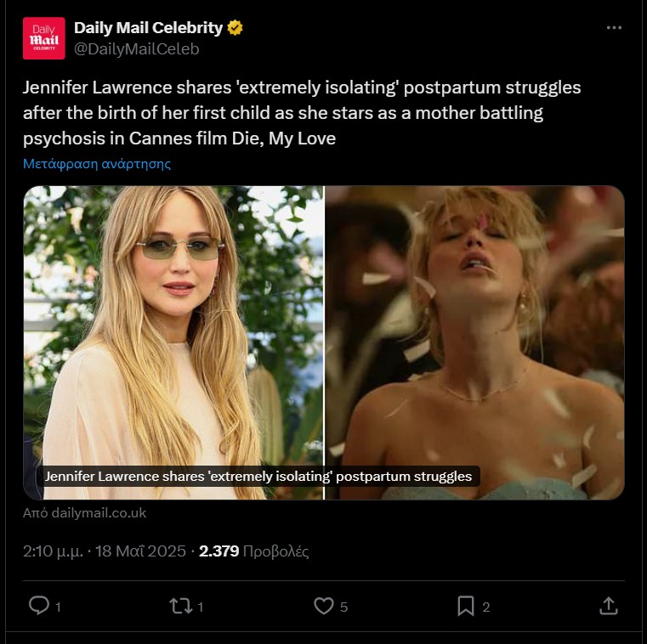Screen dimensions: 647x644
Task: Like the post with the heart icon
Action: point(324,605)
